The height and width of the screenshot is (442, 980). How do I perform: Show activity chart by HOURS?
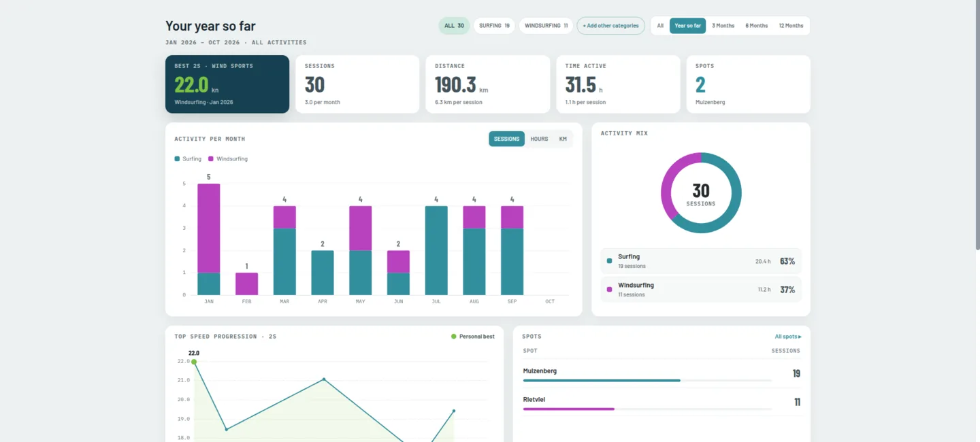(x=539, y=139)
